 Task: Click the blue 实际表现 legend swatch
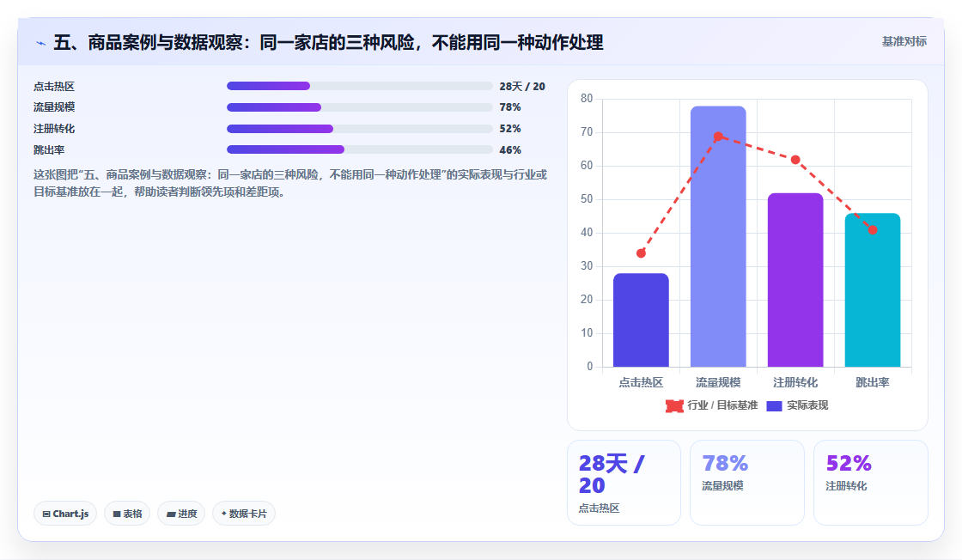click(x=774, y=406)
